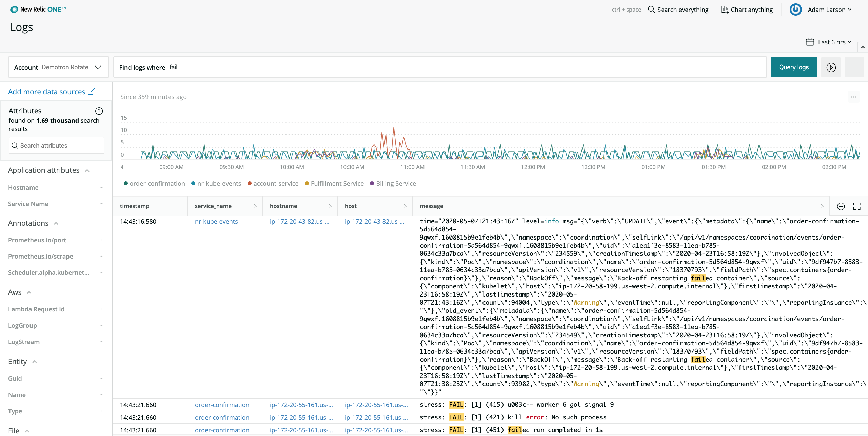Open options dots next to Hostname attribute

pyautogui.click(x=101, y=187)
